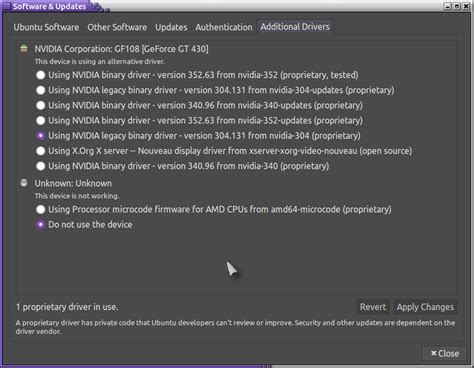The image size is (474, 368).
Task: Choose nvidia-340-updates version 340.96 driver
Action: point(41,105)
